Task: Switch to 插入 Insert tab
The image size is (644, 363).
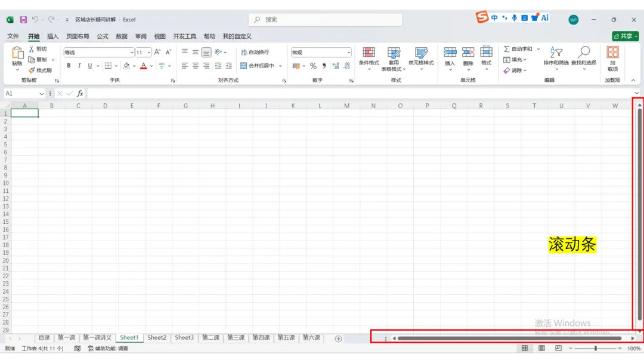Action: [x=52, y=36]
